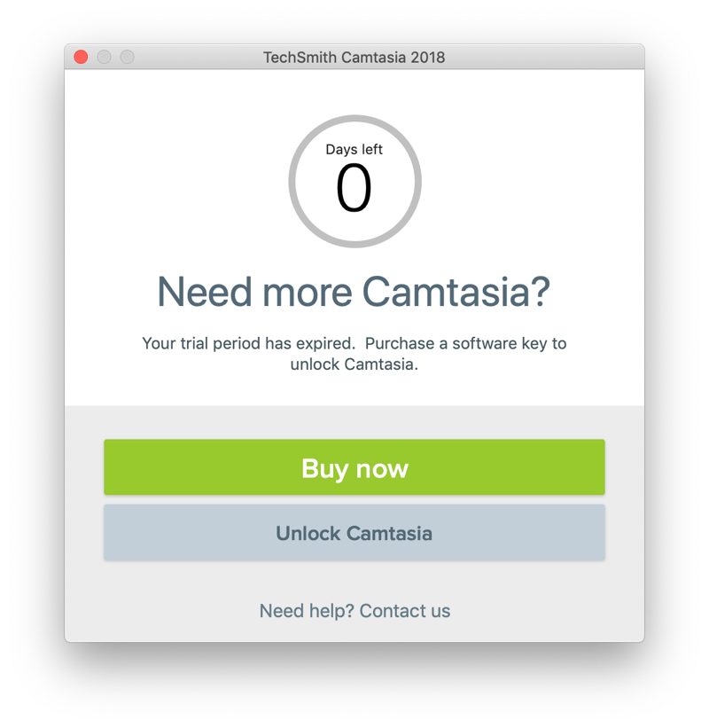Click 2018 in the window title
This screenshot has width=709, height=728.
coord(428,58)
